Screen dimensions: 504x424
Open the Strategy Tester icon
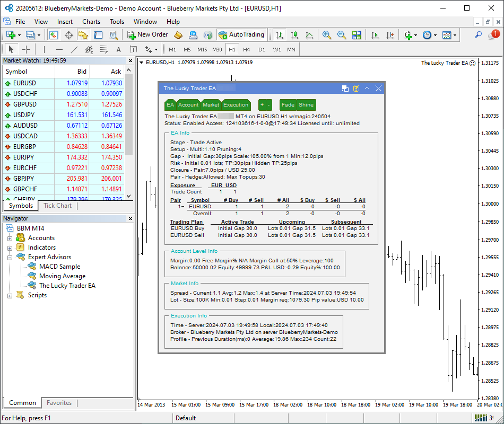113,34
